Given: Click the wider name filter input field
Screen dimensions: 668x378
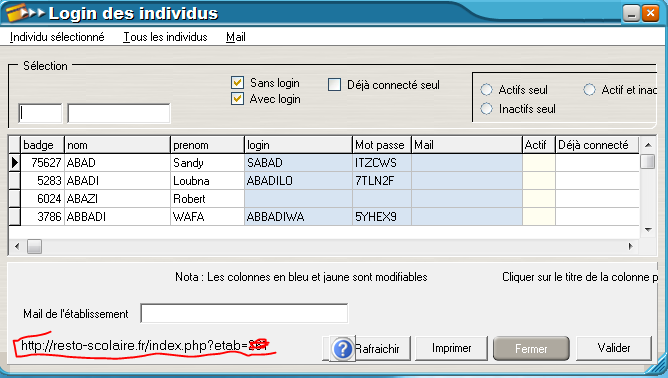Looking at the screenshot, I should coord(119,113).
